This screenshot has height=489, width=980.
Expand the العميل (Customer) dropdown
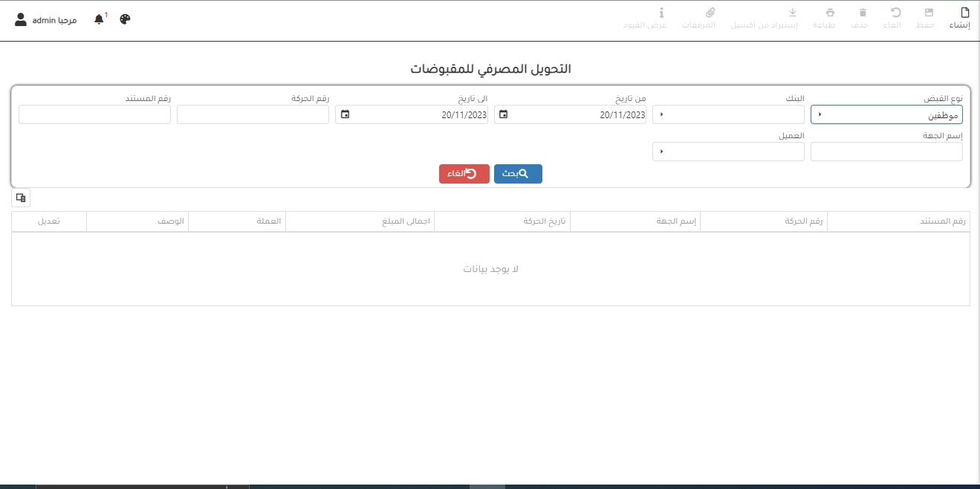click(661, 152)
